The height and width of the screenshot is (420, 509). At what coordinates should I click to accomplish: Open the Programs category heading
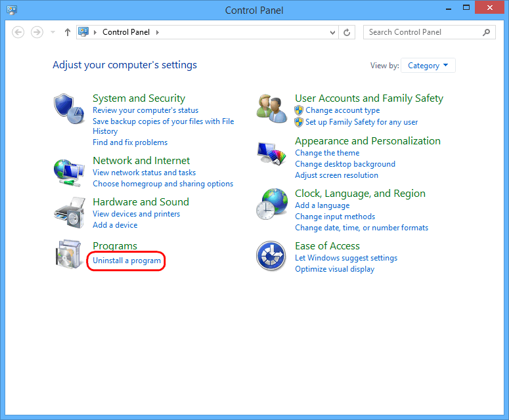tap(115, 246)
